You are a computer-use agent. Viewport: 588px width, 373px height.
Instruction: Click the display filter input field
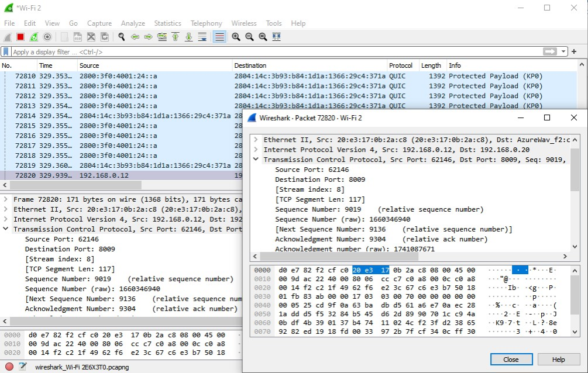[277, 51]
